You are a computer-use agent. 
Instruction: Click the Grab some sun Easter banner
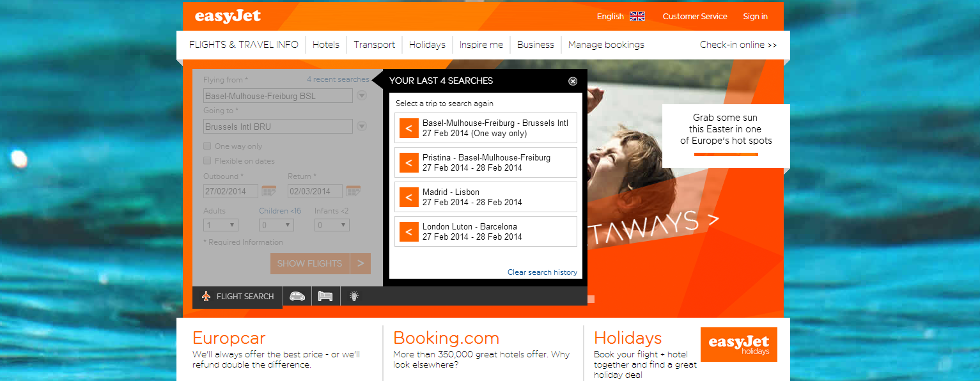click(x=726, y=136)
